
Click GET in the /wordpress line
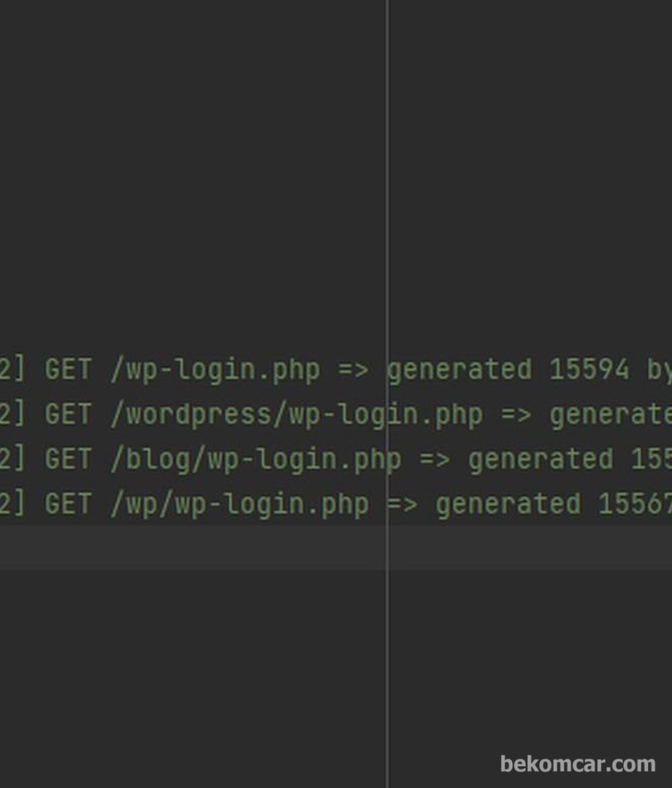(68, 414)
